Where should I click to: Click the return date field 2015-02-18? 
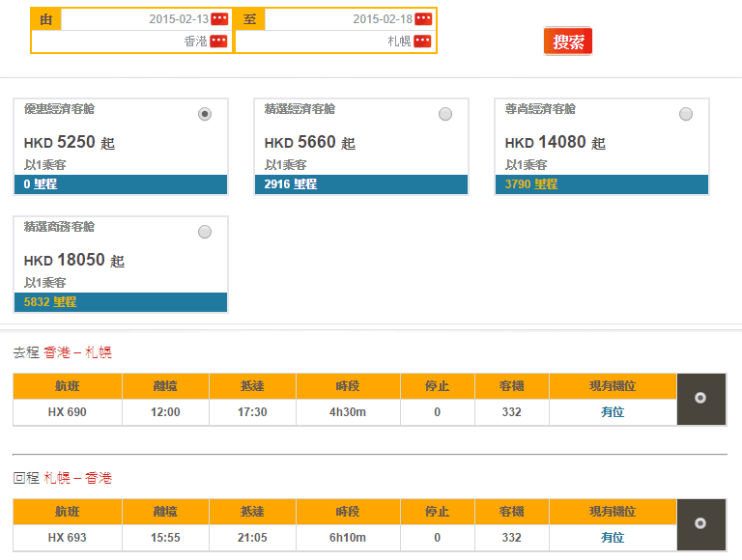coord(348,19)
